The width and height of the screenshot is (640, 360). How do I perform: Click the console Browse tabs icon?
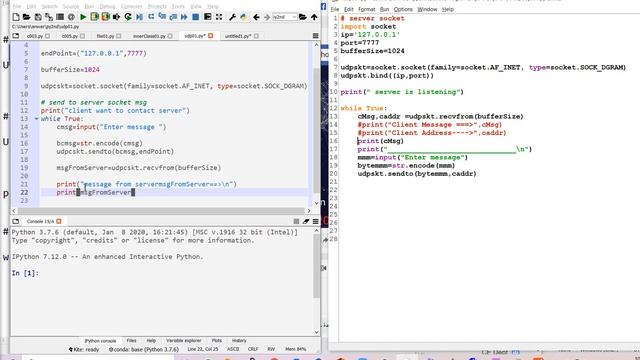click(16, 221)
